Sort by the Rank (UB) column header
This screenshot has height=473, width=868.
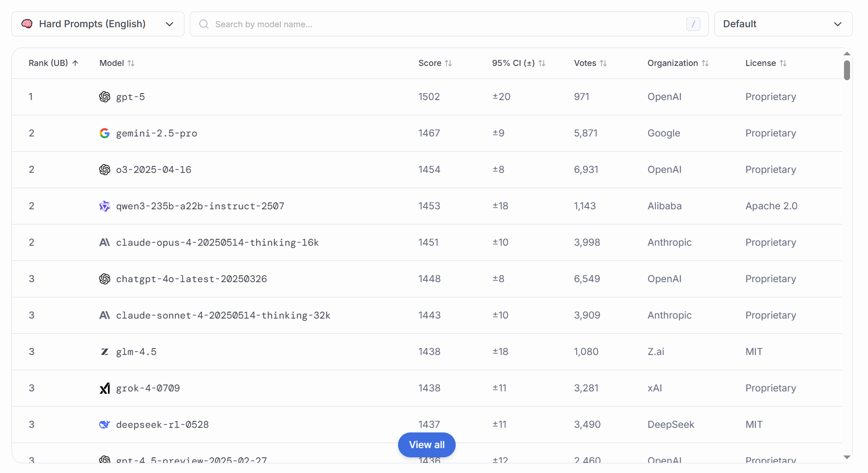pyautogui.click(x=54, y=63)
